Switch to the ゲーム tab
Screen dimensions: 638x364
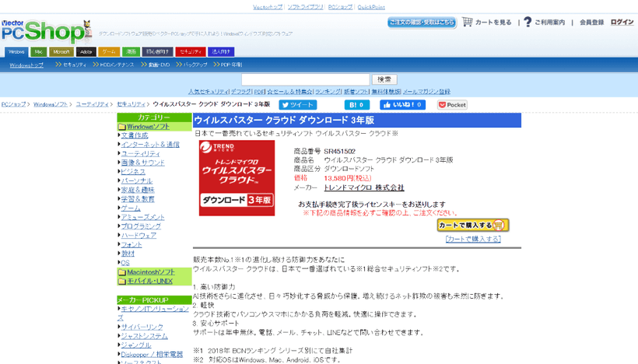[x=109, y=52]
